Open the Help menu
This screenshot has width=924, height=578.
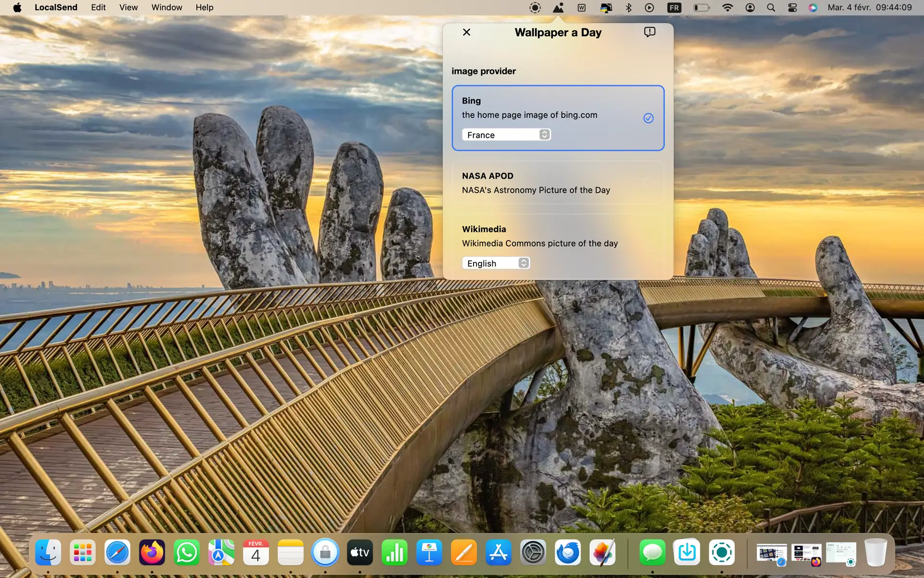204,7
